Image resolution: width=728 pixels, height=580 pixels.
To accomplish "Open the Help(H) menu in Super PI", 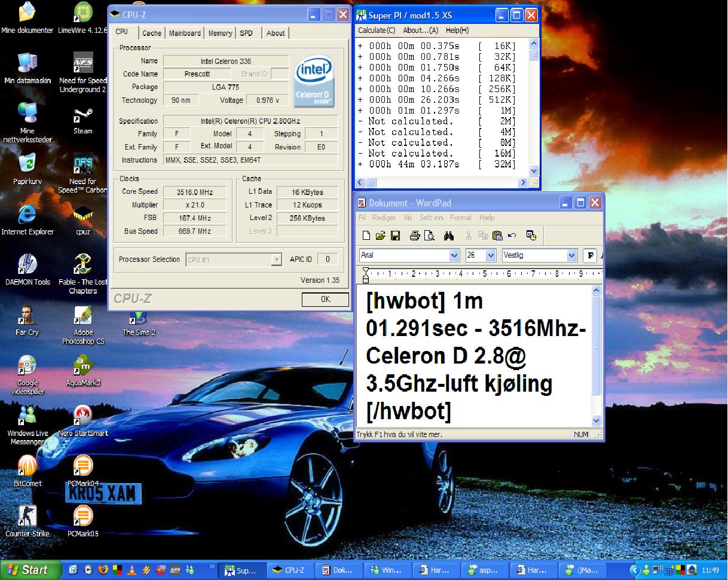I will (457, 30).
